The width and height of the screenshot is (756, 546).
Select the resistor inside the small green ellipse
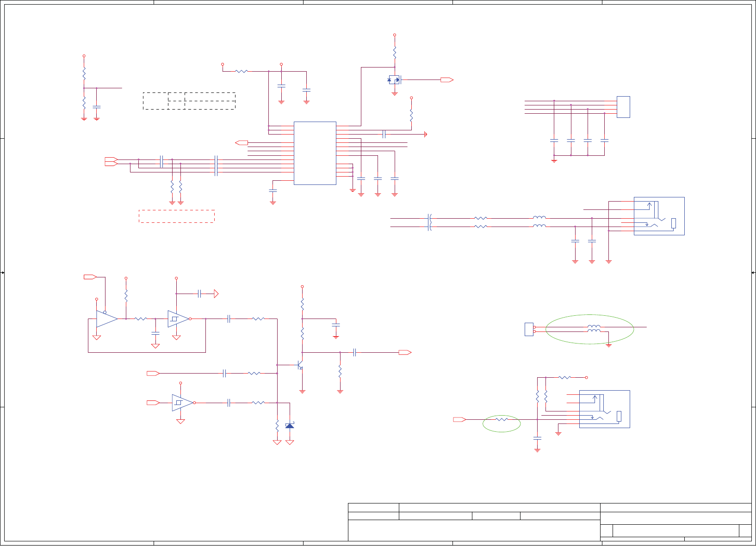[502, 419]
